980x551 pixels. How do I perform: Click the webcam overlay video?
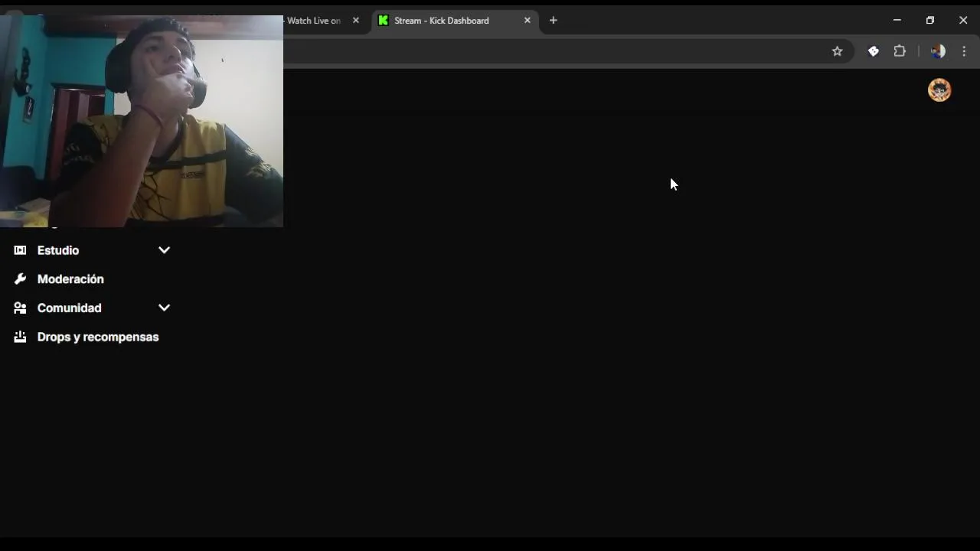tap(142, 121)
